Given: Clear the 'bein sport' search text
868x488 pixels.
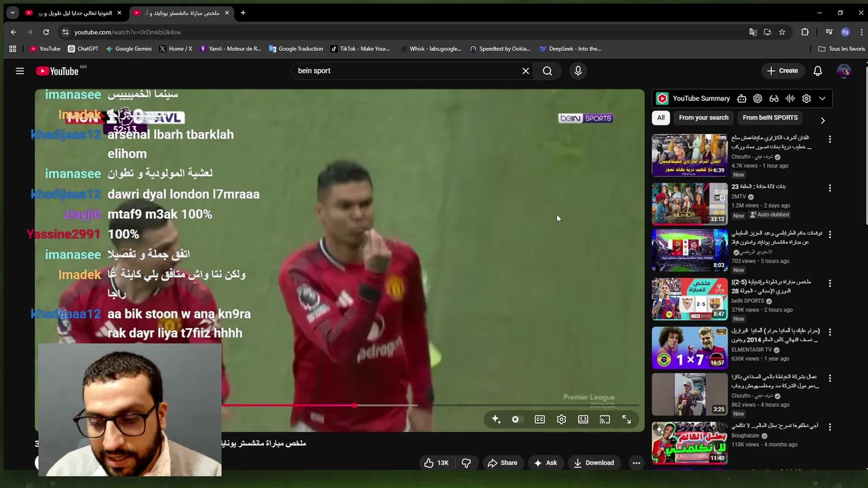Looking at the screenshot, I should (x=526, y=70).
